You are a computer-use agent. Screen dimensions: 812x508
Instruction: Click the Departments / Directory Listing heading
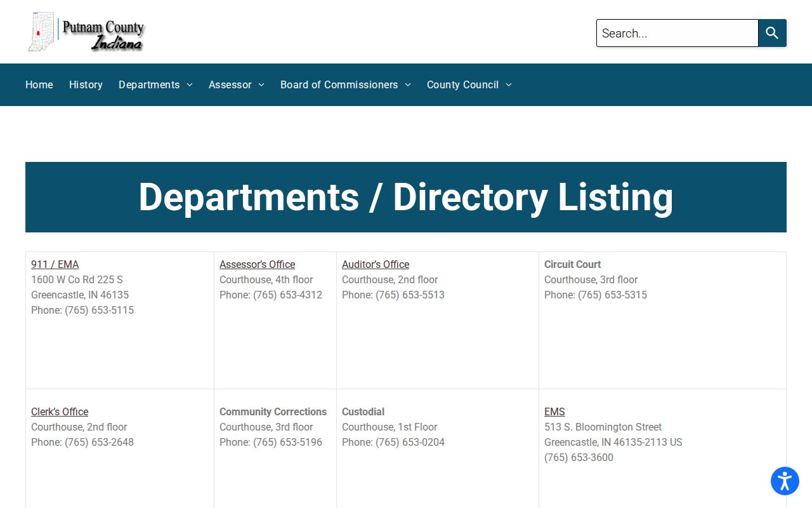pyautogui.click(x=406, y=197)
